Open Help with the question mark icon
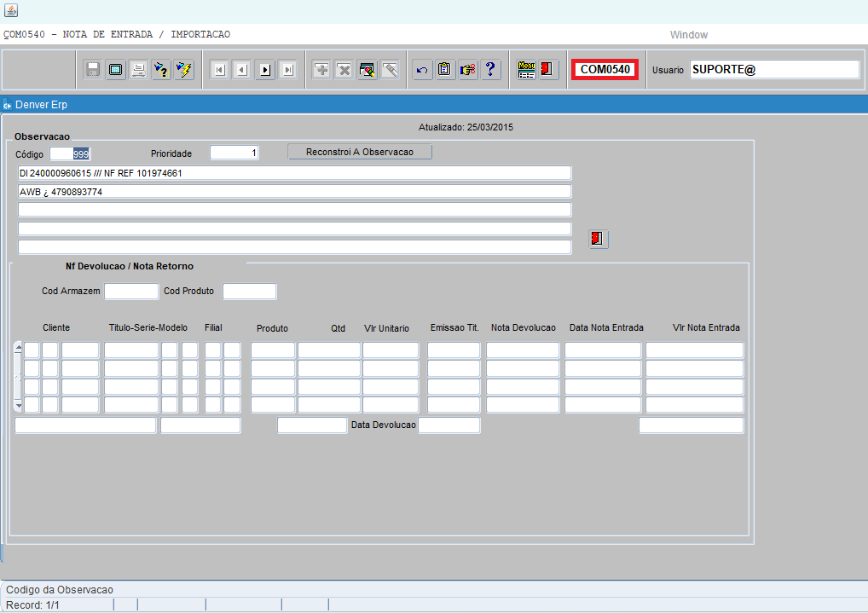 [490, 70]
